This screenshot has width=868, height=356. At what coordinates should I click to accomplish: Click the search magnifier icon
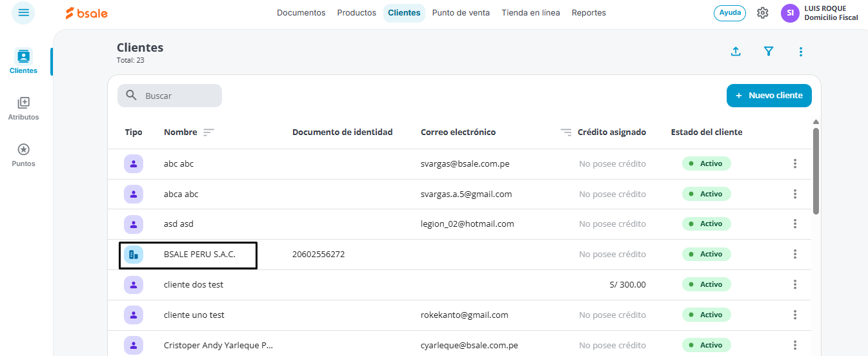coord(131,95)
